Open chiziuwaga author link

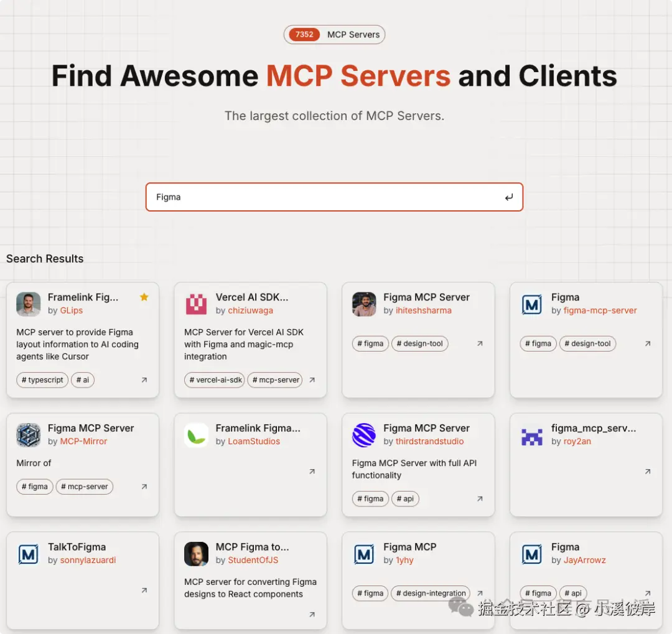250,310
